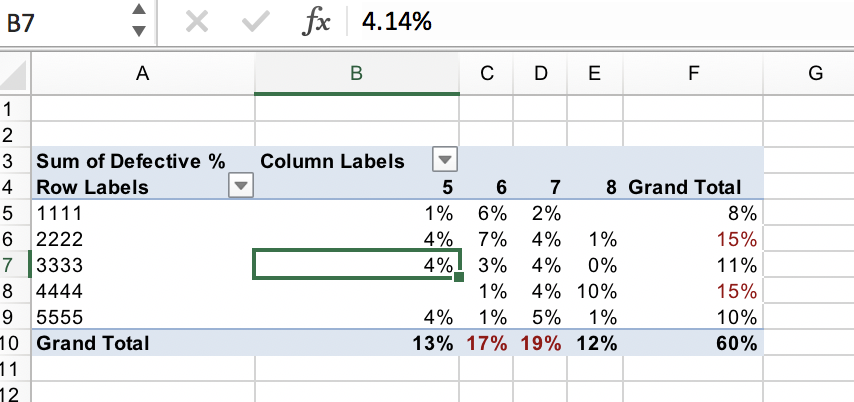Select column F header
The image size is (854, 402).
click(x=693, y=74)
